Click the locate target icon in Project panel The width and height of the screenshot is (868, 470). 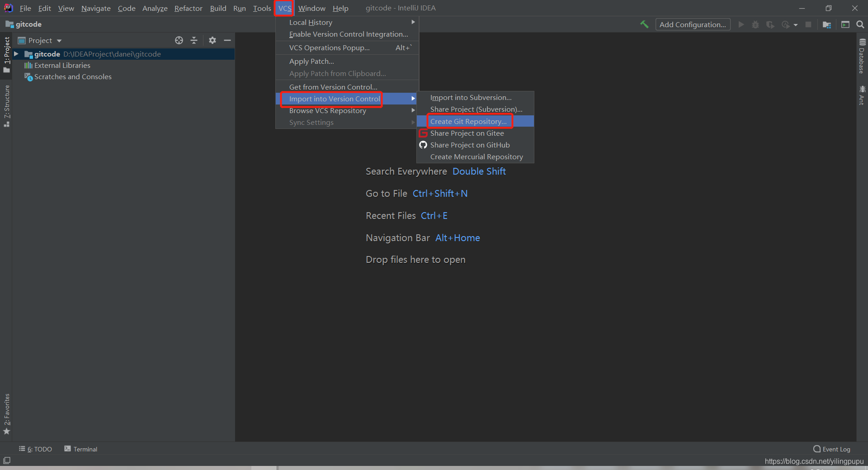click(179, 40)
